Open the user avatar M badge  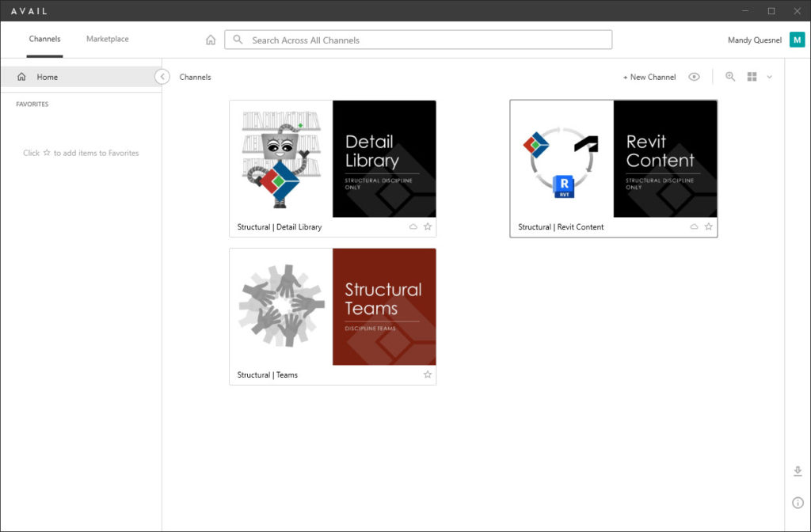click(797, 40)
